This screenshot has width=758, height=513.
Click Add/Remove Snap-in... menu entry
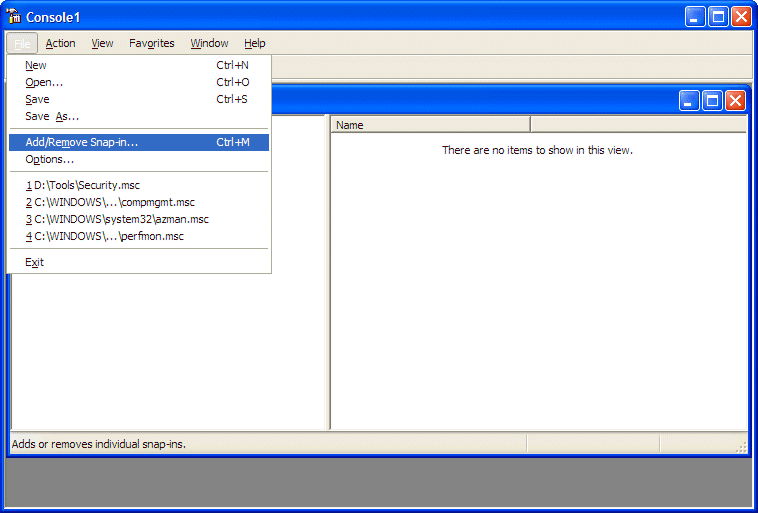pyautogui.click(x=139, y=142)
